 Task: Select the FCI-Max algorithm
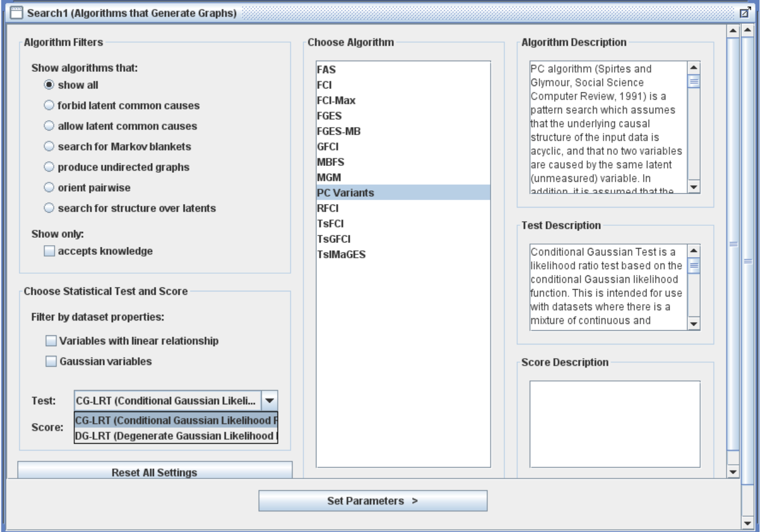[x=403, y=100]
